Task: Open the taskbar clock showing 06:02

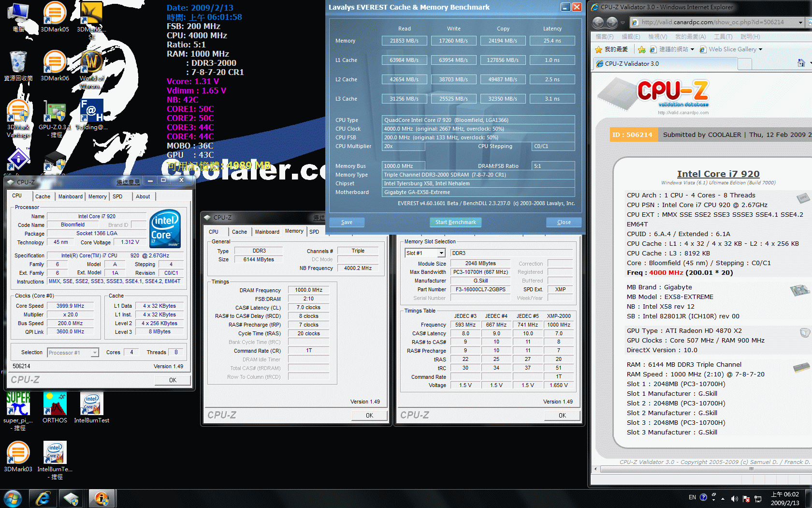Action: pos(785,498)
